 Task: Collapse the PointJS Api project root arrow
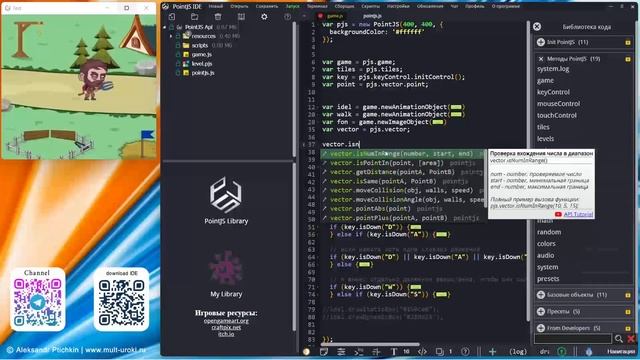[x=165, y=27]
